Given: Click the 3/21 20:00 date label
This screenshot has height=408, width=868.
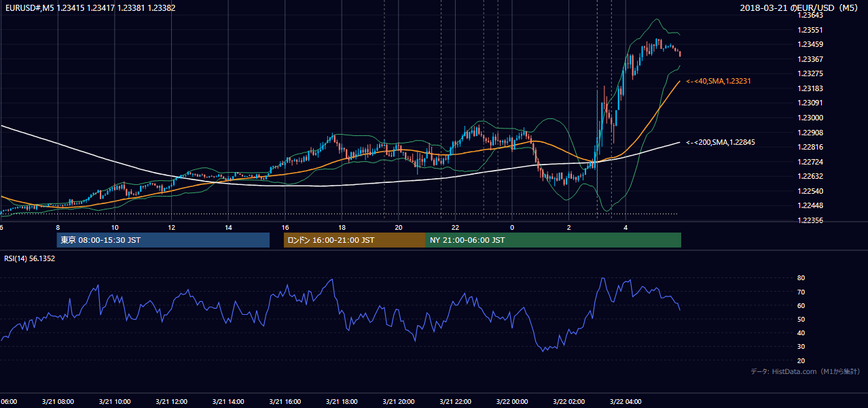Looking at the screenshot, I should click(398, 402).
